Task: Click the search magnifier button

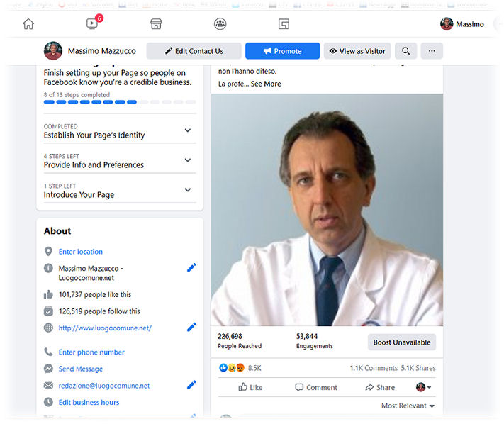Action: click(x=405, y=51)
